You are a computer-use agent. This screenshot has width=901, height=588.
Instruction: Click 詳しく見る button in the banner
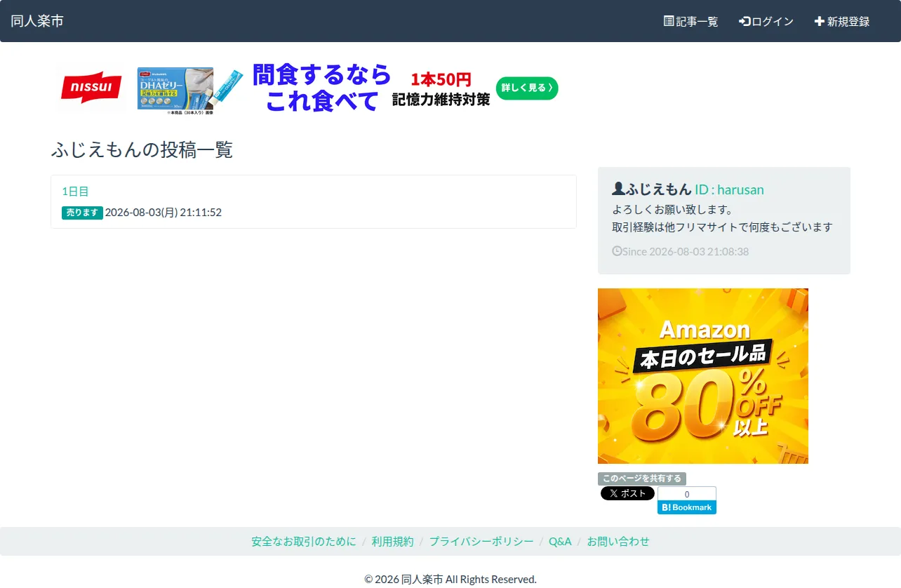coord(527,88)
